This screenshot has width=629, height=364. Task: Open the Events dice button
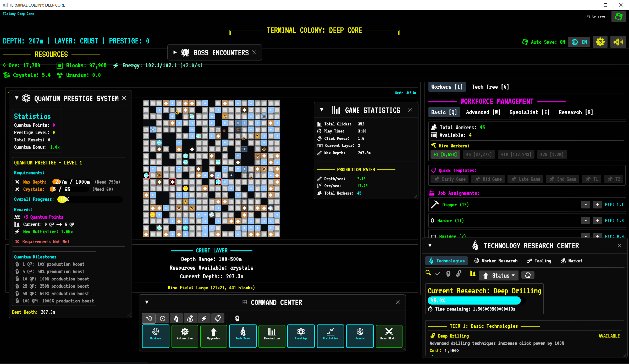[360, 336]
